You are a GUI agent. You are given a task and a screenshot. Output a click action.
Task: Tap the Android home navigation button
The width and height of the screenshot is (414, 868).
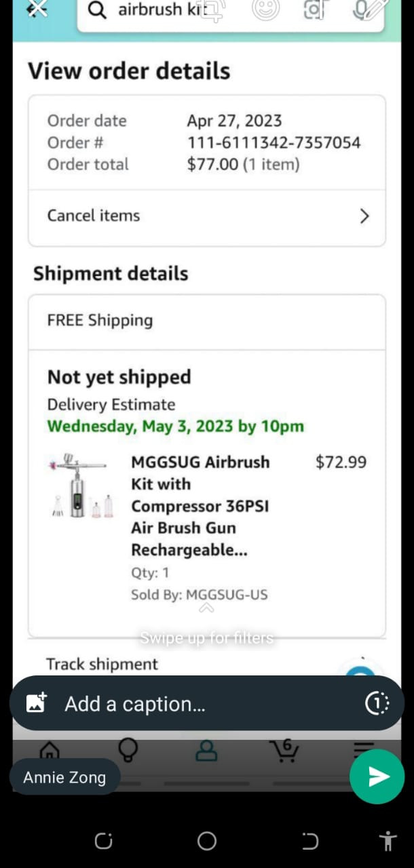click(x=207, y=842)
